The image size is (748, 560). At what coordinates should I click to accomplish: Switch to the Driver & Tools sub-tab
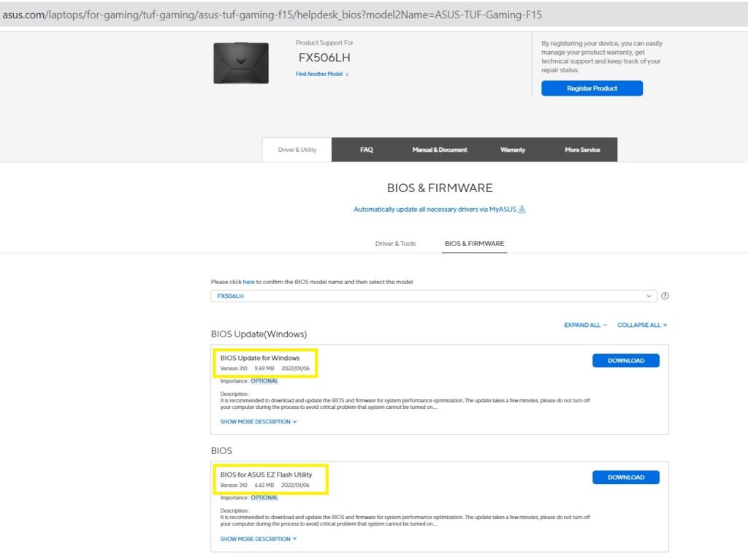click(395, 244)
